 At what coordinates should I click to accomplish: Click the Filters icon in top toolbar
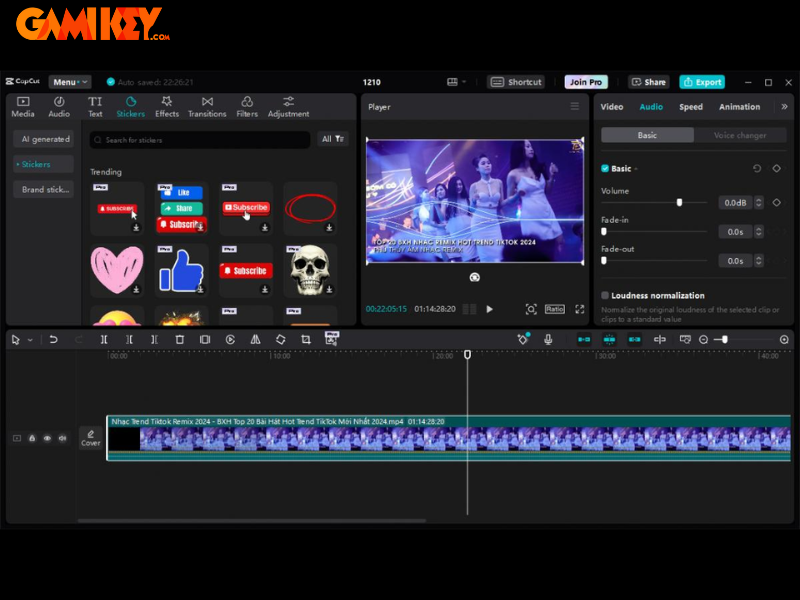click(x=247, y=106)
